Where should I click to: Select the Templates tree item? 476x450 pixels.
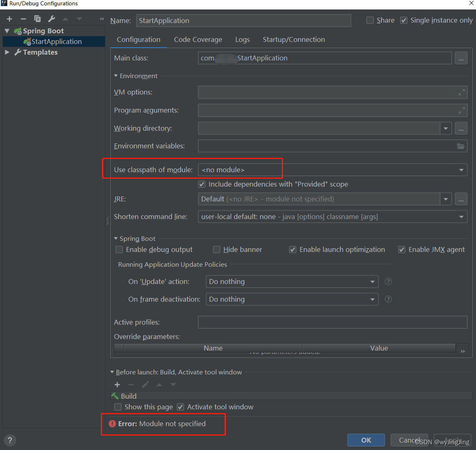pos(40,52)
